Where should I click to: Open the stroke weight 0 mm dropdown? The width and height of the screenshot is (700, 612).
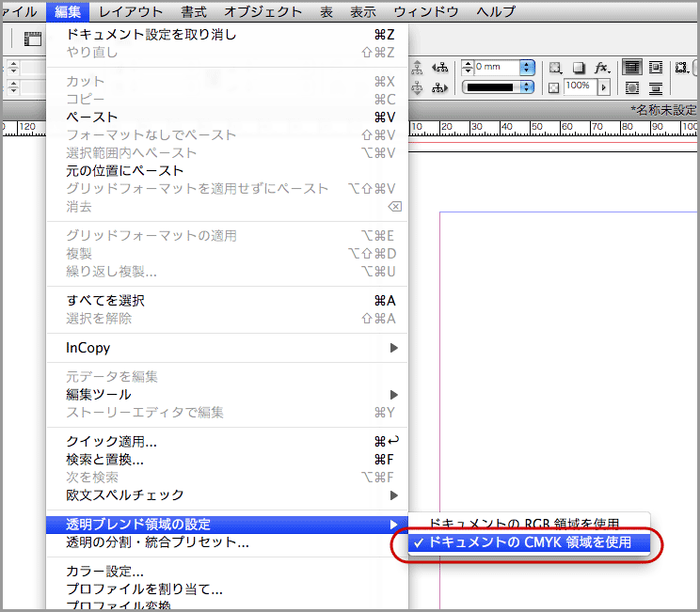[x=527, y=68]
